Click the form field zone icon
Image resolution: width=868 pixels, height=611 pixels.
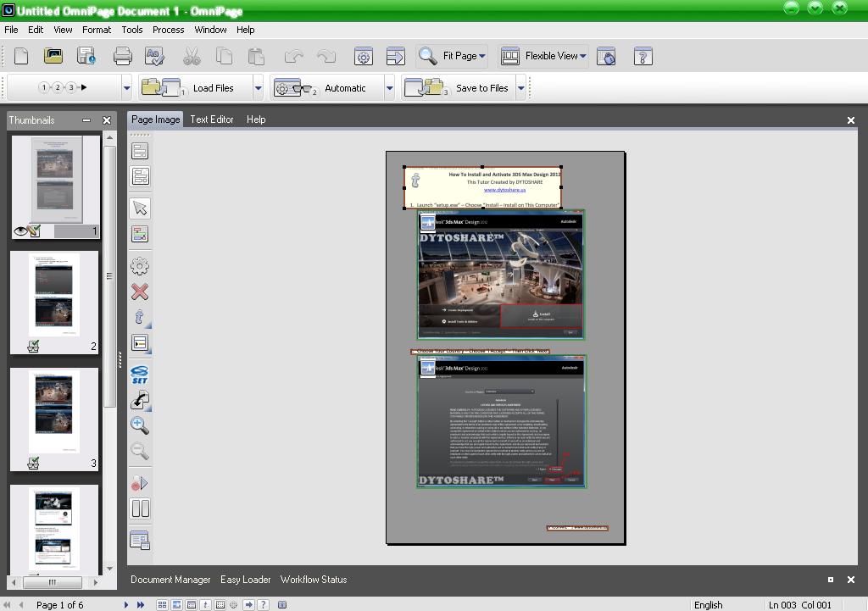[140, 343]
